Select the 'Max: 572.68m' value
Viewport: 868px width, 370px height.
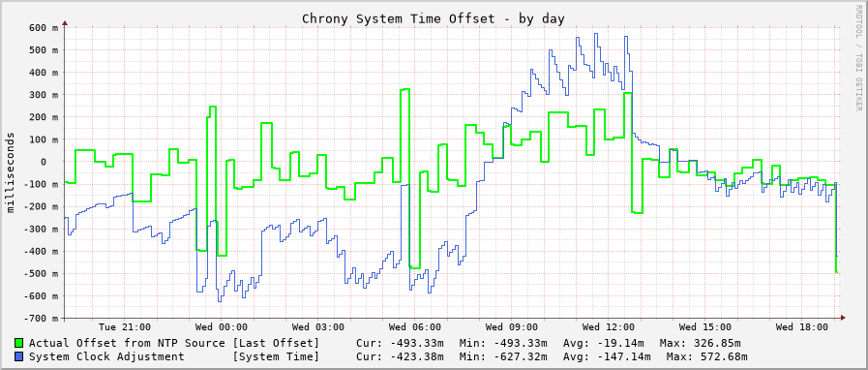click(707, 356)
